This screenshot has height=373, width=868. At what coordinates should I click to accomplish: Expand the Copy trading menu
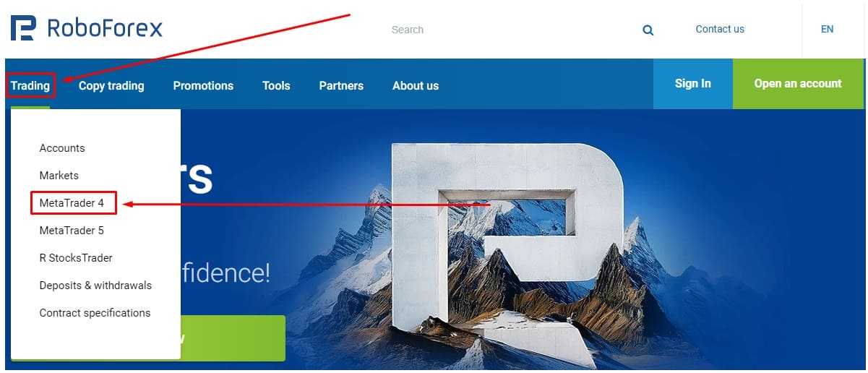[111, 85]
